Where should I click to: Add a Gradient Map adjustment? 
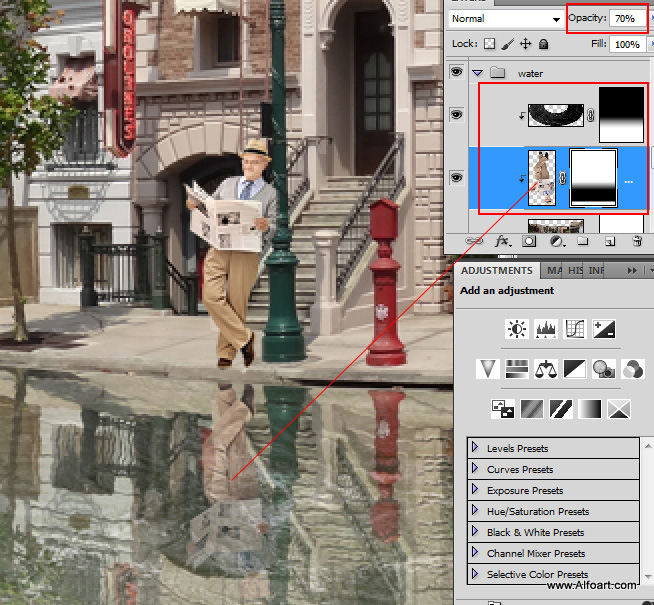(x=590, y=409)
